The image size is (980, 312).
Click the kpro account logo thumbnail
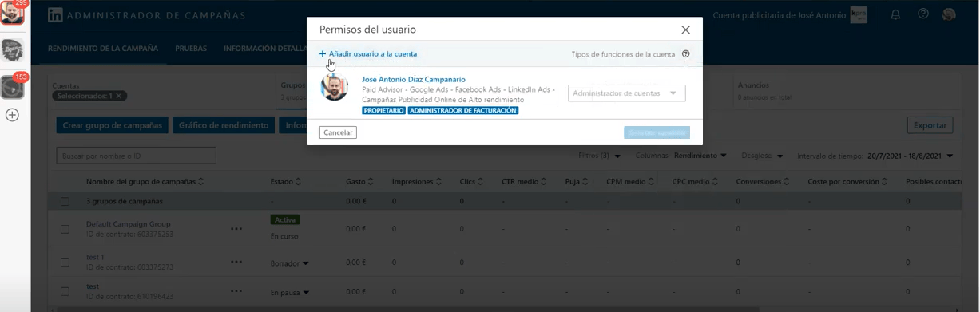[x=859, y=15]
